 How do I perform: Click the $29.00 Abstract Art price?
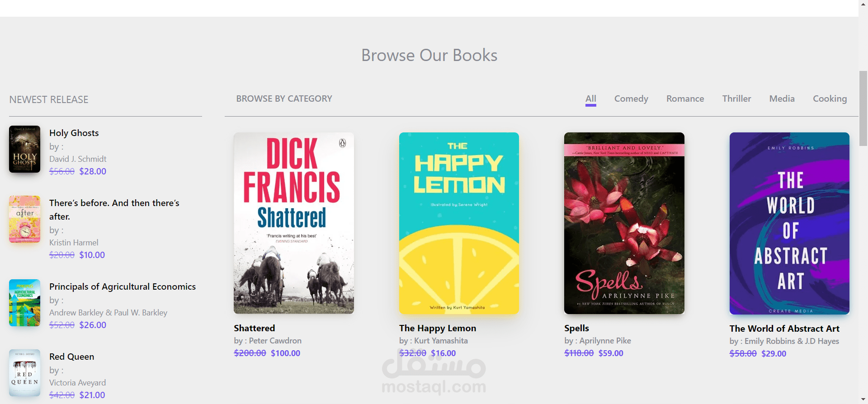(774, 353)
